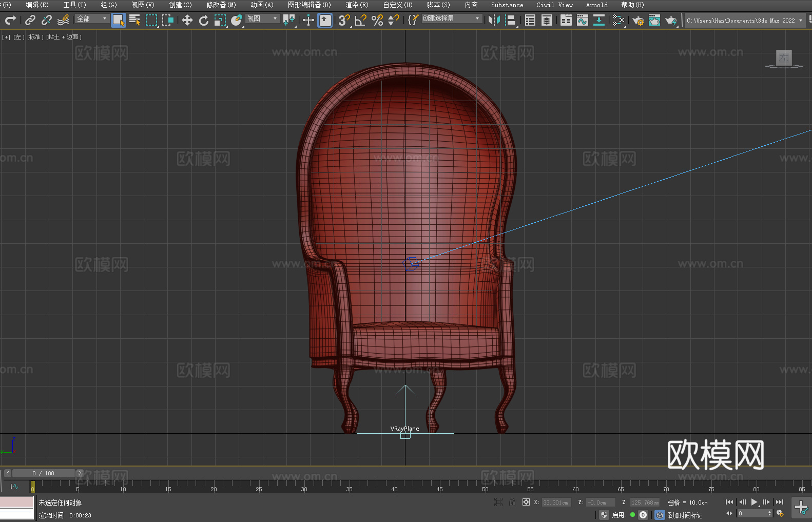The width and height of the screenshot is (812, 522).
Task: Click the Mirror tool icon
Action: coord(494,20)
